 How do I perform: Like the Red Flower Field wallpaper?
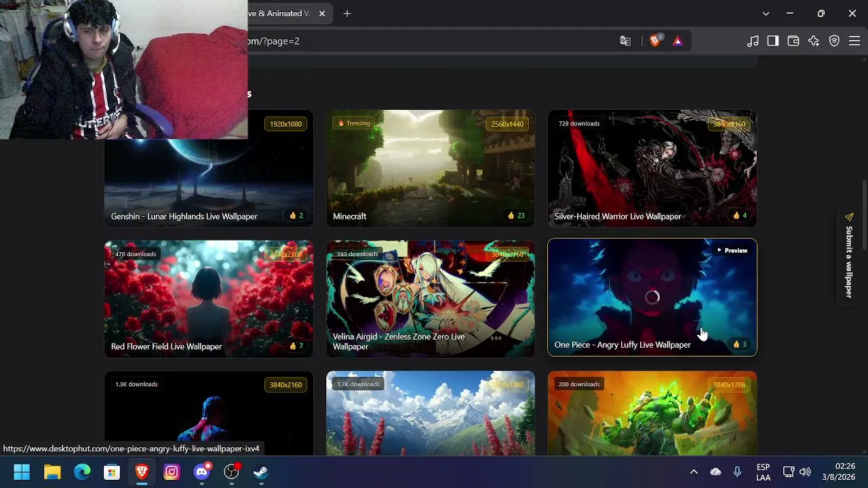[x=296, y=346]
